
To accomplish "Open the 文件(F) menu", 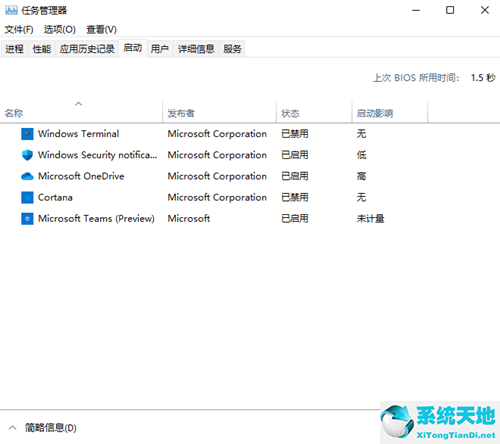I will 19,30.
